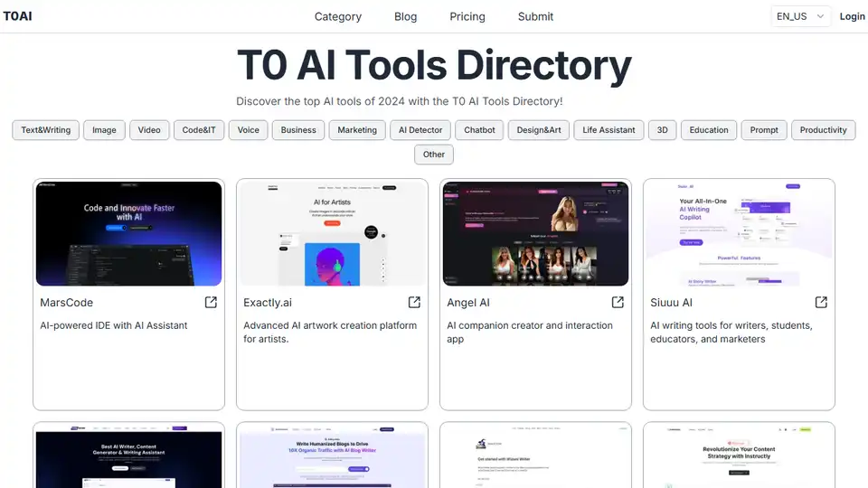Choose the 3D category tag
The height and width of the screenshot is (488, 868).
662,130
